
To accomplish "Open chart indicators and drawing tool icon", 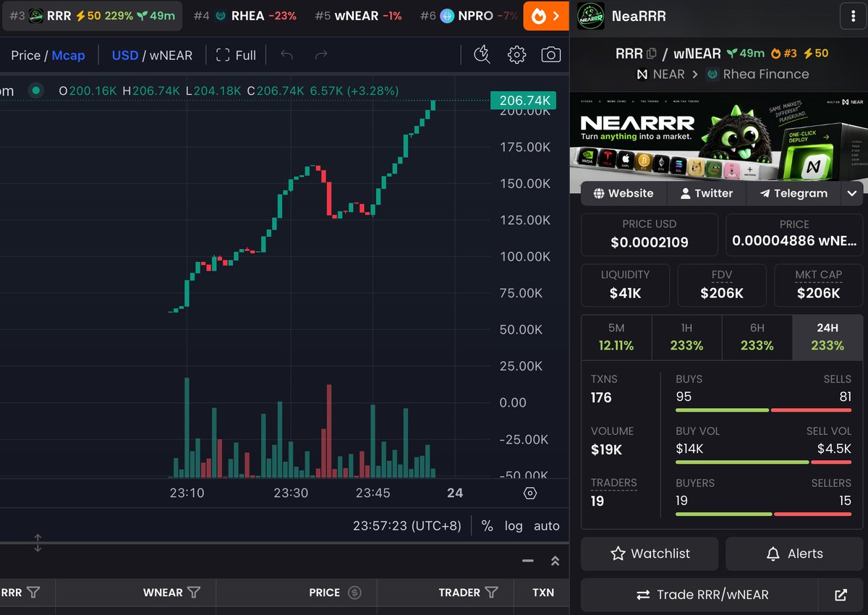I will coord(482,54).
